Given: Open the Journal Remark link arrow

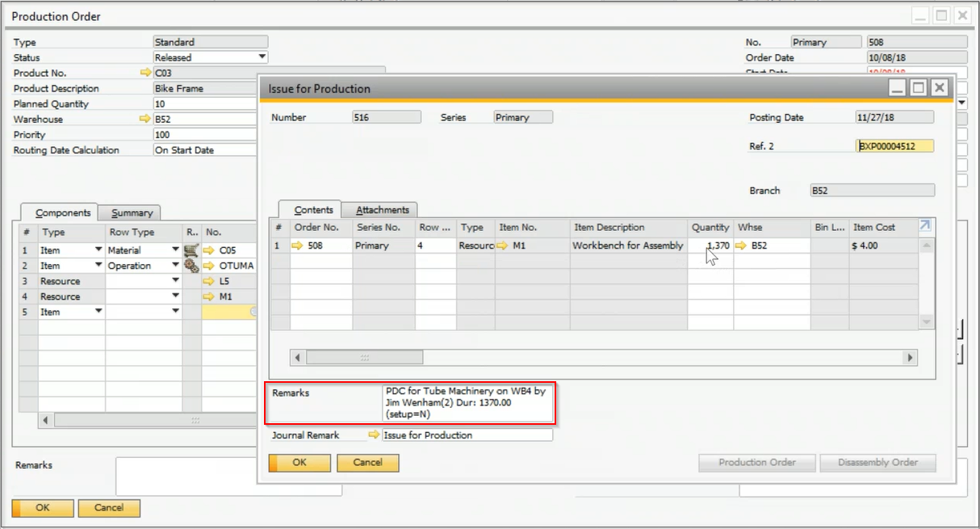Looking at the screenshot, I should [x=374, y=435].
